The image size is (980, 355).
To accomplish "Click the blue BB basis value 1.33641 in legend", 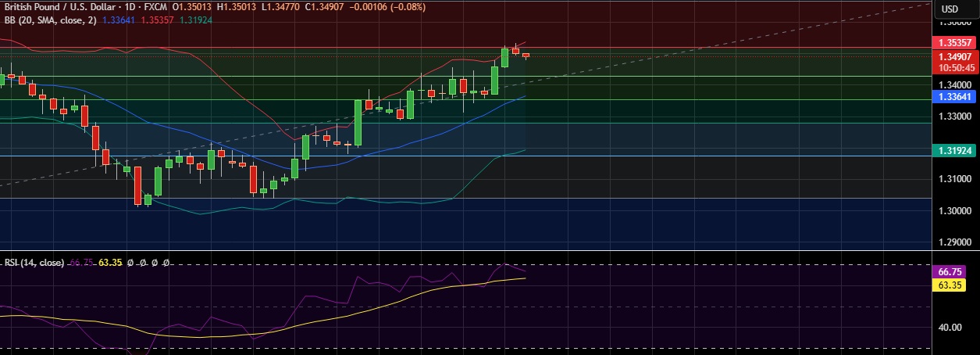I will pos(119,20).
